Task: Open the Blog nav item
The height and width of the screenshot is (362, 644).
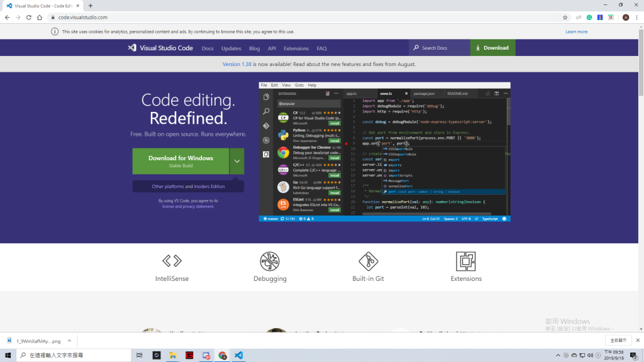Action: tap(254, 48)
